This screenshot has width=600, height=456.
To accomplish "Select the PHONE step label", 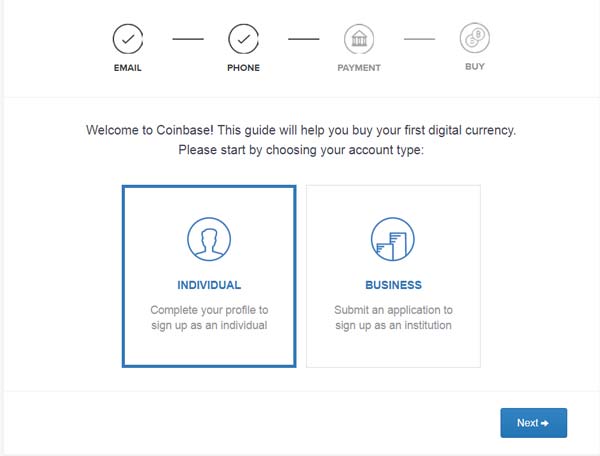I will (x=243, y=68).
